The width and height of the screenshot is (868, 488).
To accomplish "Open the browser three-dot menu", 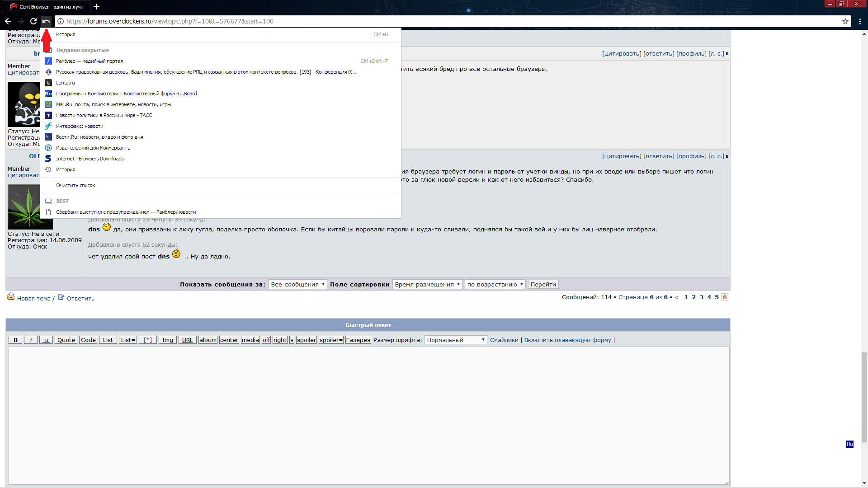I will pyautogui.click(x=860, y=21).
